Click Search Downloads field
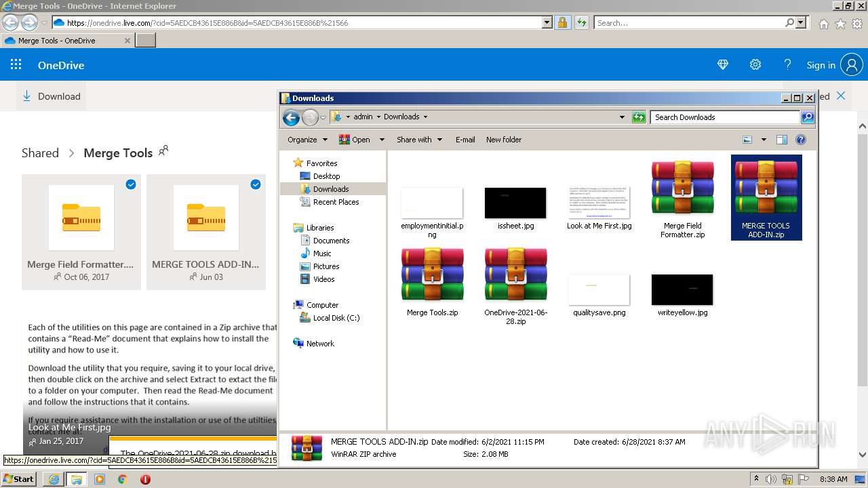This screenshot has width=868, height=488. [x=725, y=117]
